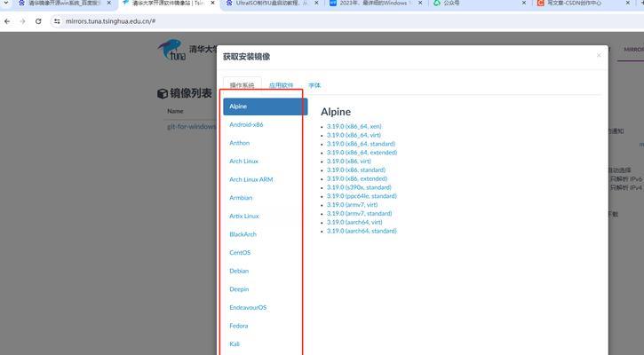Switch to the 2023 Windows browser tab
The width and height of the screenshot is (644, 355).
375,3
